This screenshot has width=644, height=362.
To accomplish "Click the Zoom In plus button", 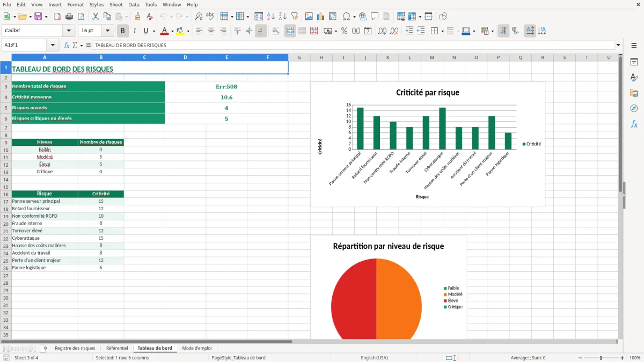I will coord(623,358).
